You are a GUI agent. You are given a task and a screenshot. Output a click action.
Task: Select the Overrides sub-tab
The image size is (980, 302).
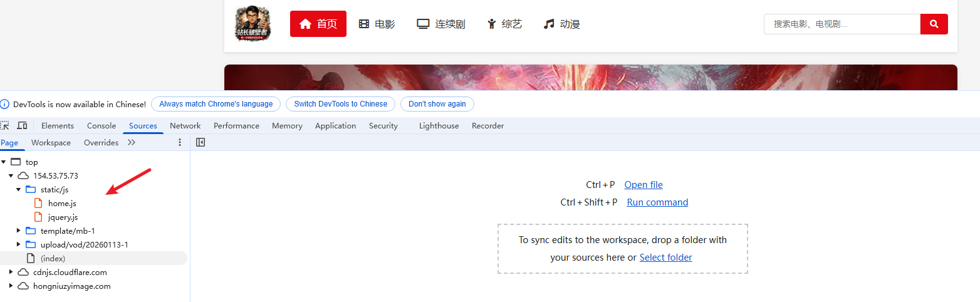[101, 142]
